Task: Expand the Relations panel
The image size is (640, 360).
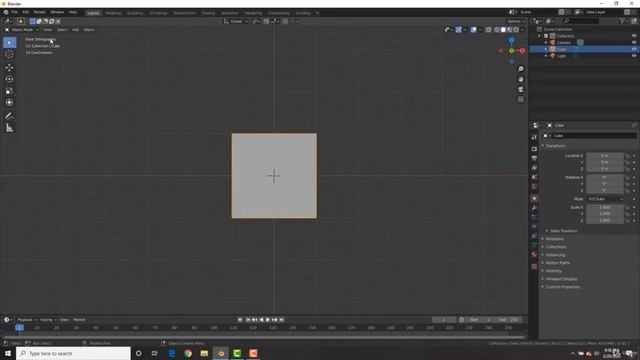Action: click(x=553, y=239)
